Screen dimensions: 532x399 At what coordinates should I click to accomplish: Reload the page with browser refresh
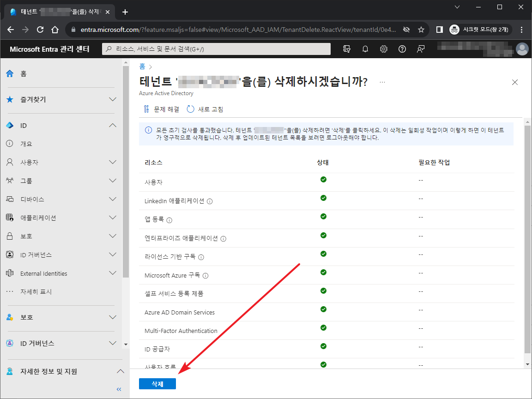40,30
